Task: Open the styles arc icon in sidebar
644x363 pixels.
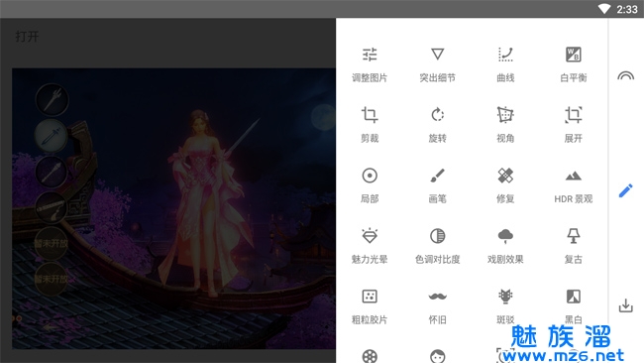Action: tap(625, 76)
